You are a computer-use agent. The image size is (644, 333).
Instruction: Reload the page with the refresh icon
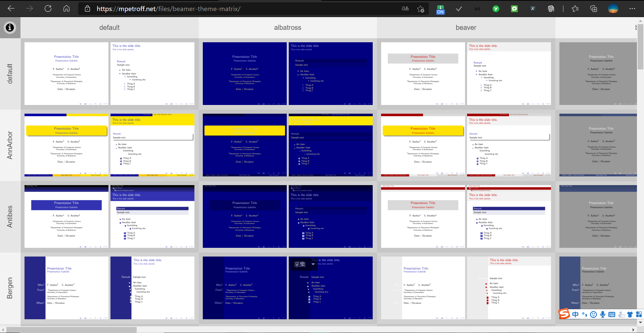[48, 9]
